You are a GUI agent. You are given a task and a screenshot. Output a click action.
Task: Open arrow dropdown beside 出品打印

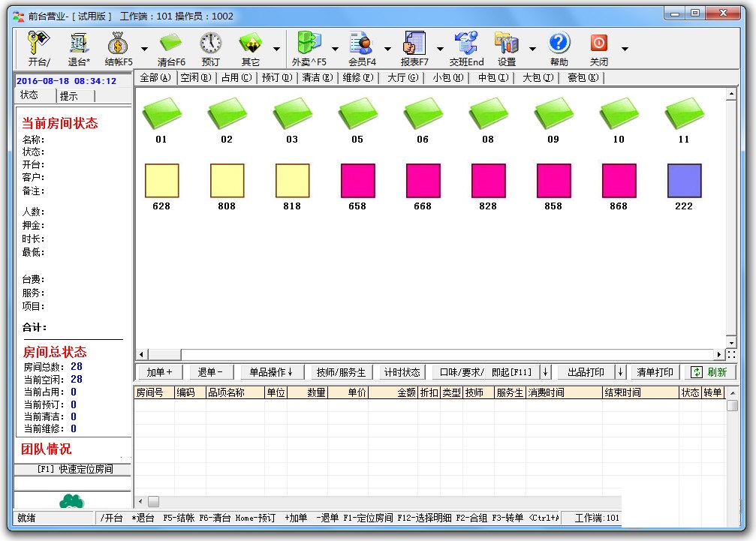[x=621, y=372]
